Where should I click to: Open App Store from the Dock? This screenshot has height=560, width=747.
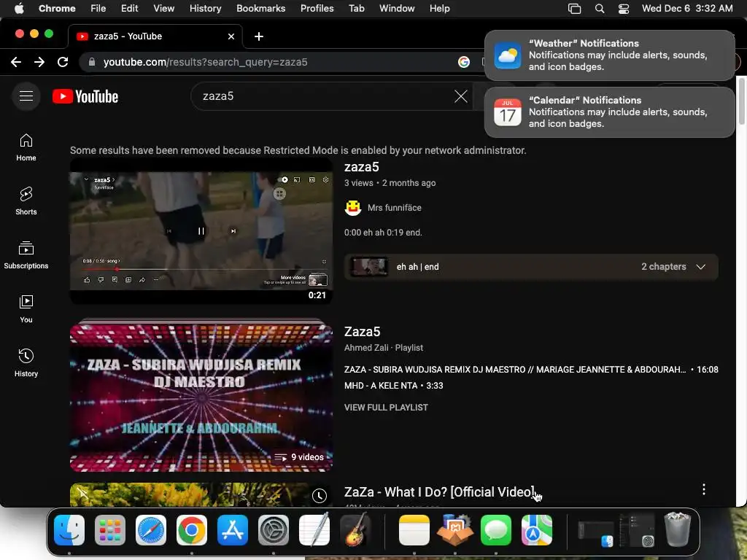click(x=233, y=529)
